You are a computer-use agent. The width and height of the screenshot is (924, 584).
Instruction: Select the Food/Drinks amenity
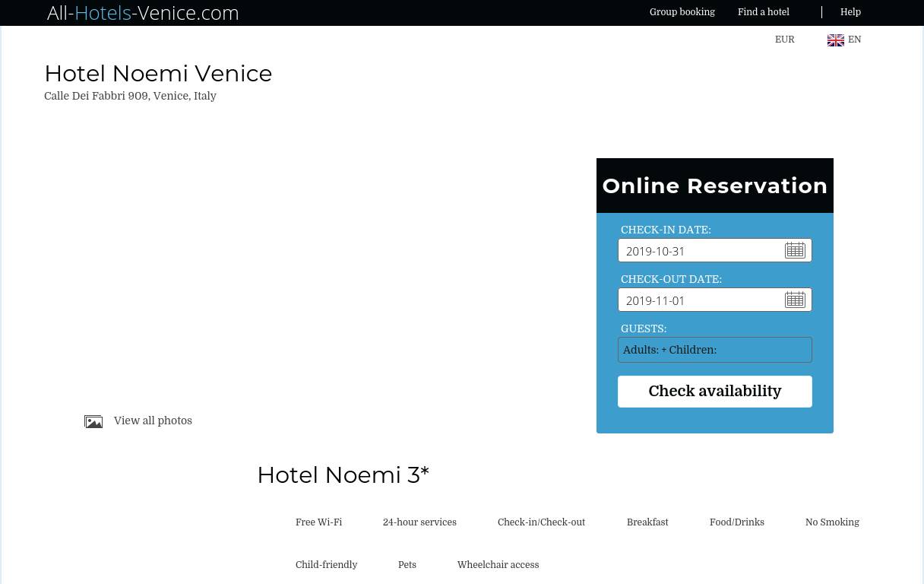point(736,522)
